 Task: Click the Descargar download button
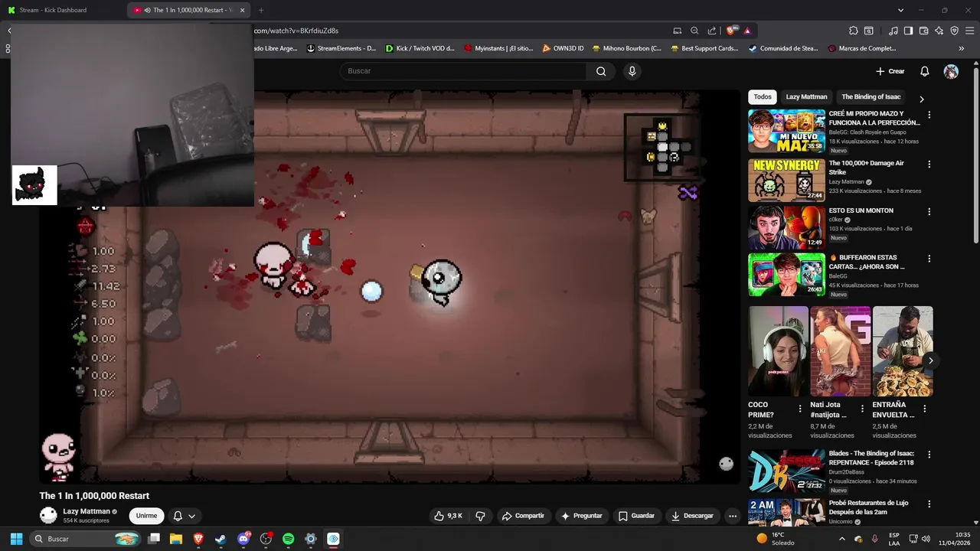(x=692, y=516)
